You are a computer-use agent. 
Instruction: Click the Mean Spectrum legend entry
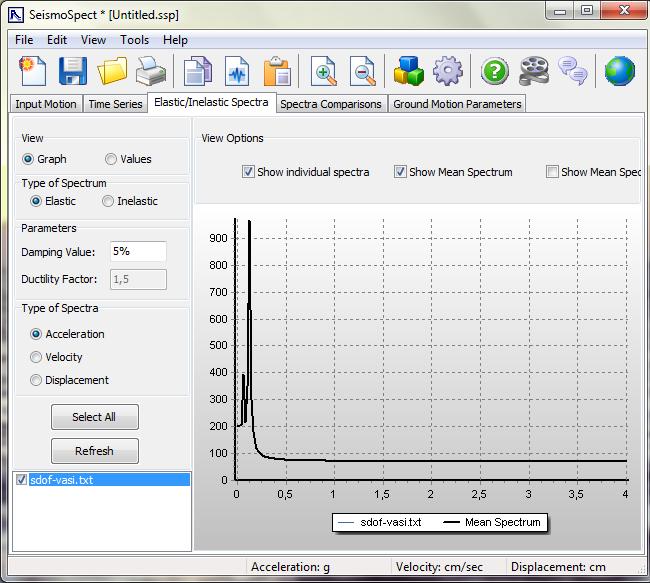[x=492, y=522]
